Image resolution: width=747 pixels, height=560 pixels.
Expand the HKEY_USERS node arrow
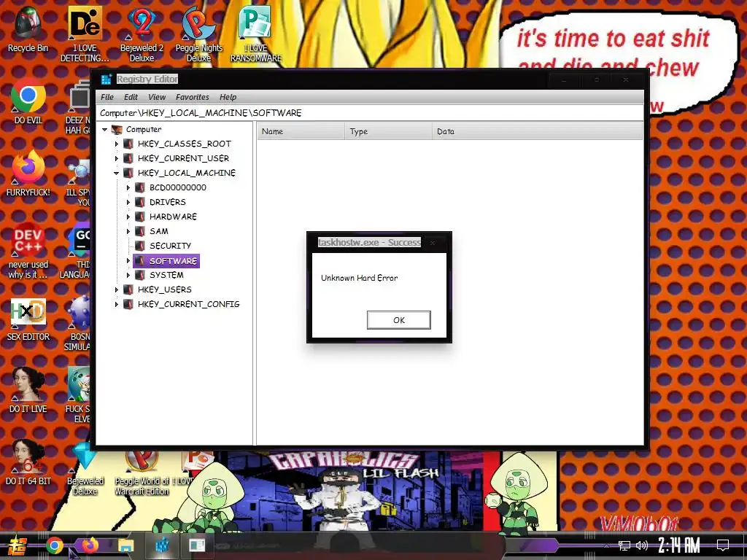coord(116,289)
